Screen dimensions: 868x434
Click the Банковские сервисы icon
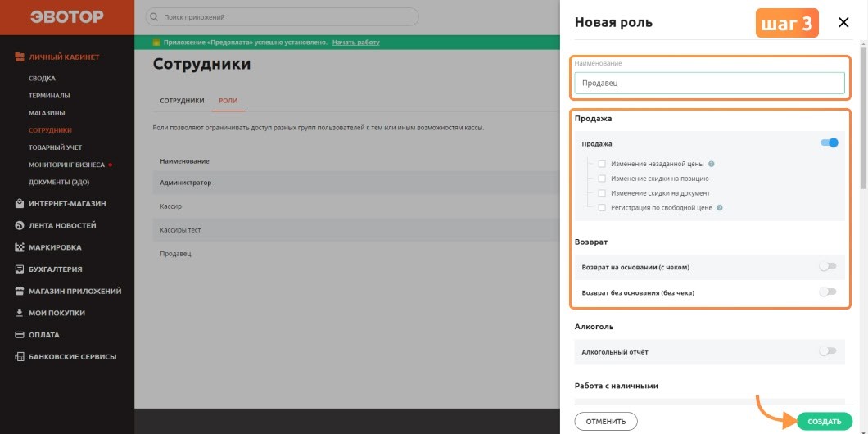pos(20,356)
